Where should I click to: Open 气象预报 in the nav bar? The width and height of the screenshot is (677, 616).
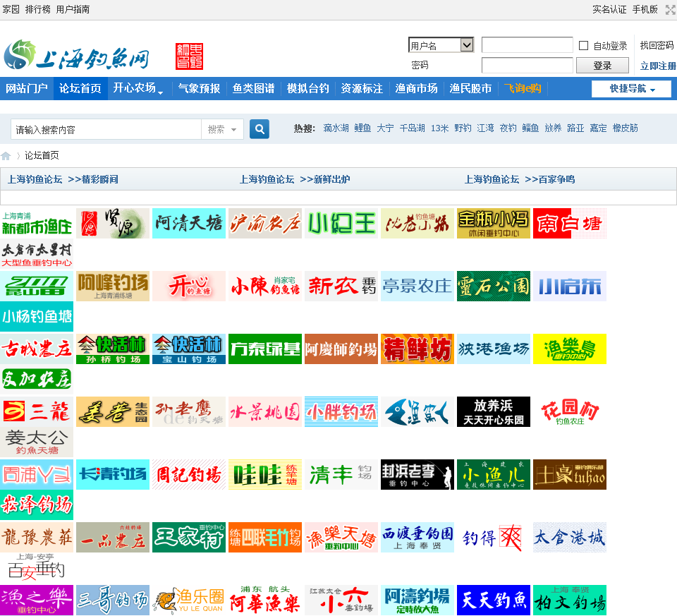[x=200, y=89]
